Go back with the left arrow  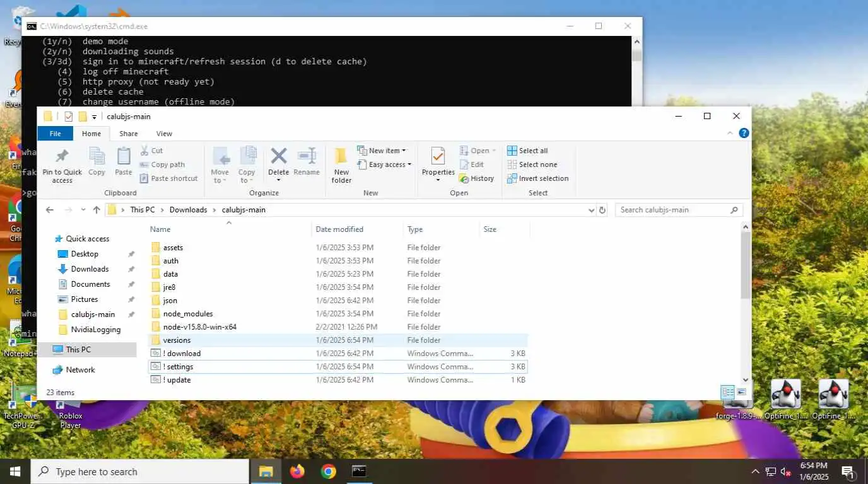[50, 210]
